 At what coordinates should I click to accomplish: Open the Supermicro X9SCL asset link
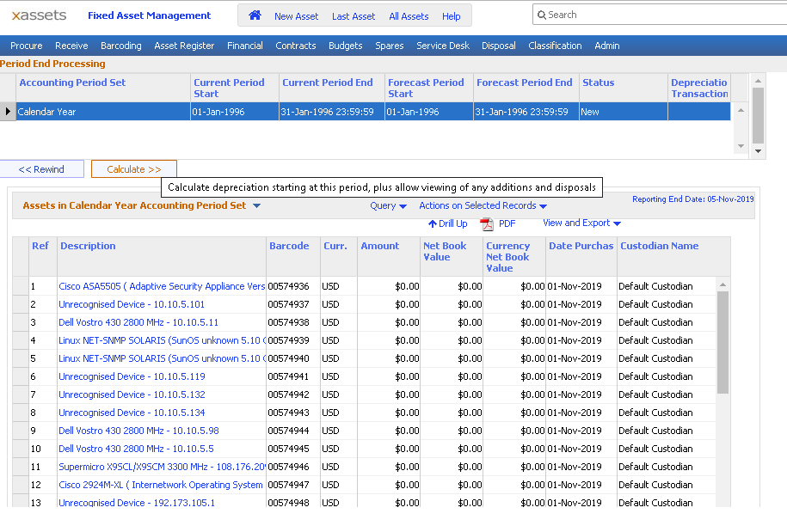click(x=158, y=466)
